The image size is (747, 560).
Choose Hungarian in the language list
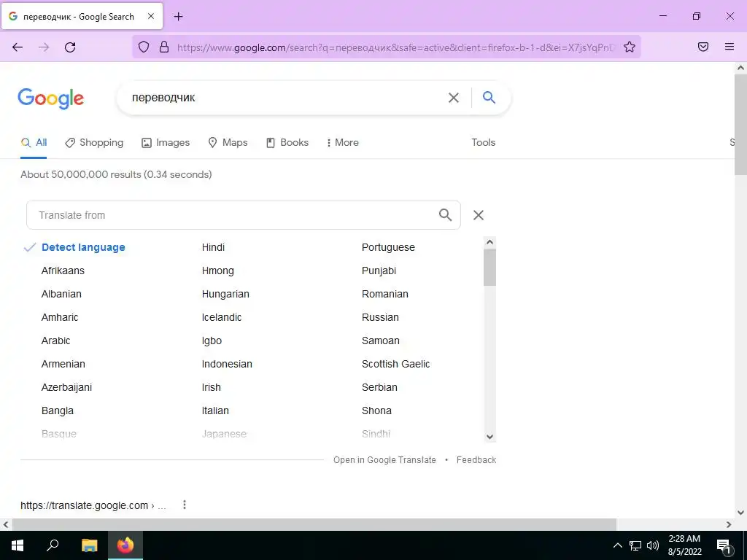pyautogui.click(x=225, y=294)
